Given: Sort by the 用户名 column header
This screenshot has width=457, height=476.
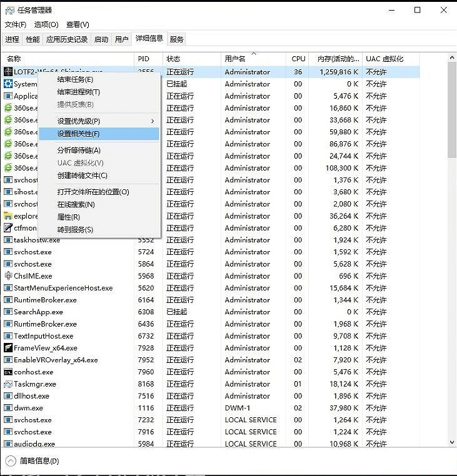Looking at the screenshot, I should click(235, 59).
